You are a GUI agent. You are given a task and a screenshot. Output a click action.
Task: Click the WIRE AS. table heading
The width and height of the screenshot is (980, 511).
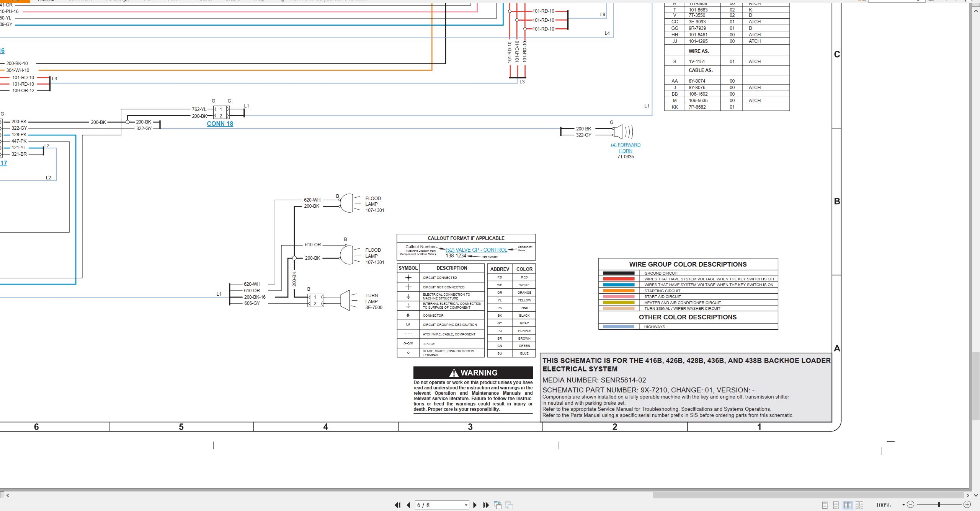click(x=699, y=51)
